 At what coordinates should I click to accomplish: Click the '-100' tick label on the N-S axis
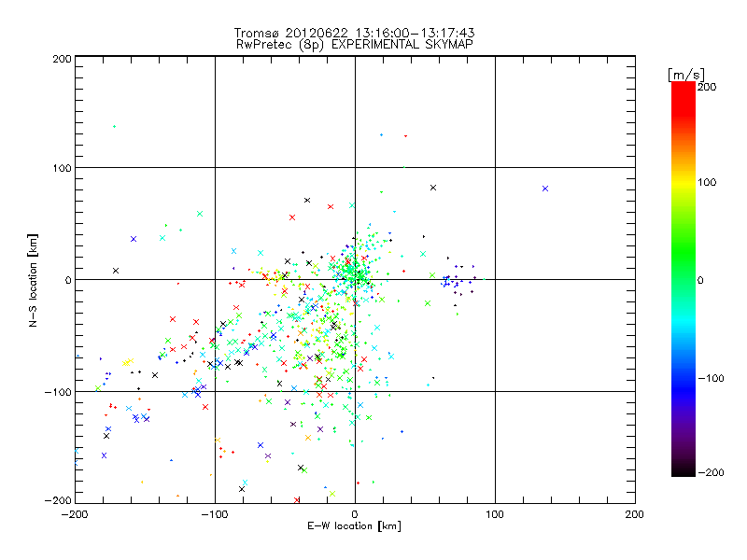58,392
